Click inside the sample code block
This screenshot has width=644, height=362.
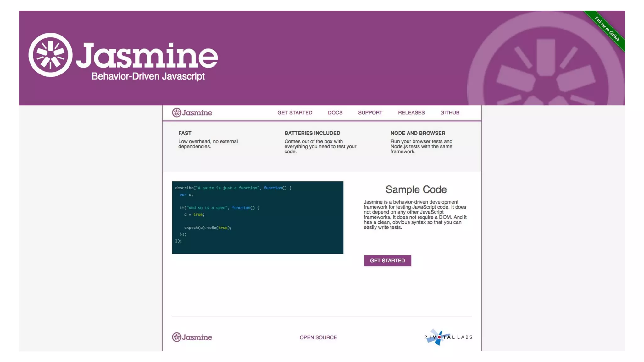point(258,217)
